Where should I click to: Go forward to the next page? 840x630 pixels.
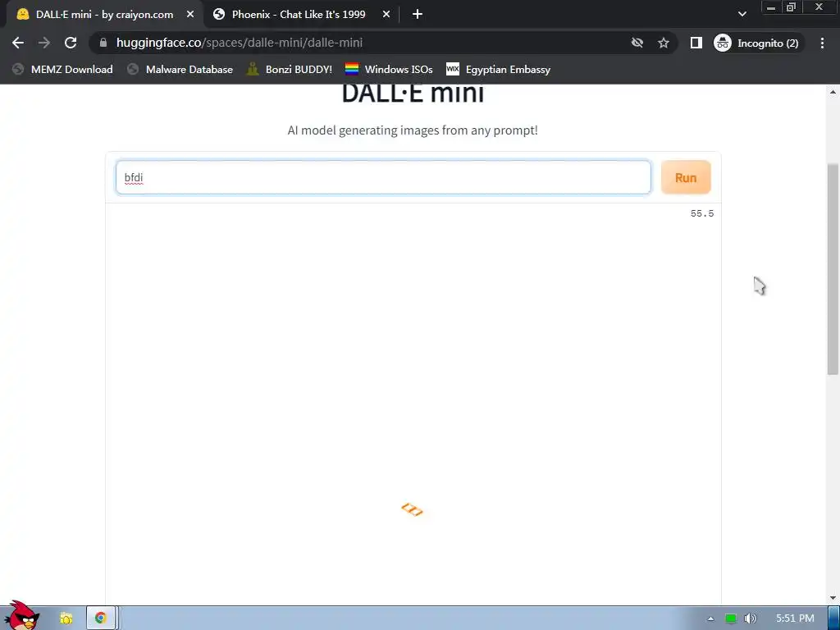[44, 43]
